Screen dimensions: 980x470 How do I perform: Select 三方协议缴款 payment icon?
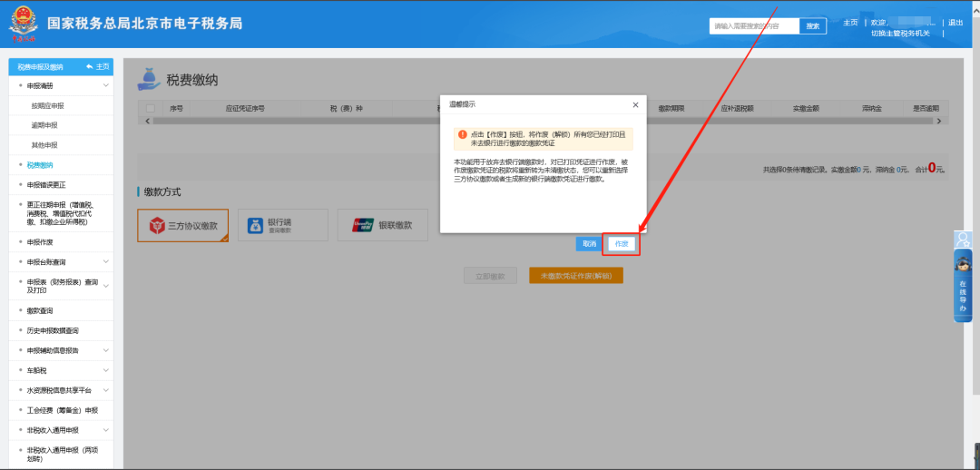pos(159,225)
